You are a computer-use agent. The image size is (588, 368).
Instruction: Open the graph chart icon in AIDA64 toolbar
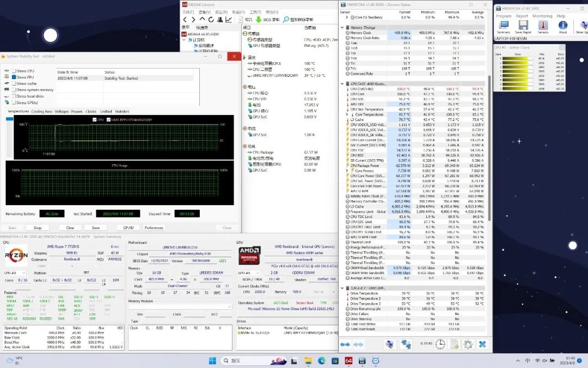coord(228,20)
